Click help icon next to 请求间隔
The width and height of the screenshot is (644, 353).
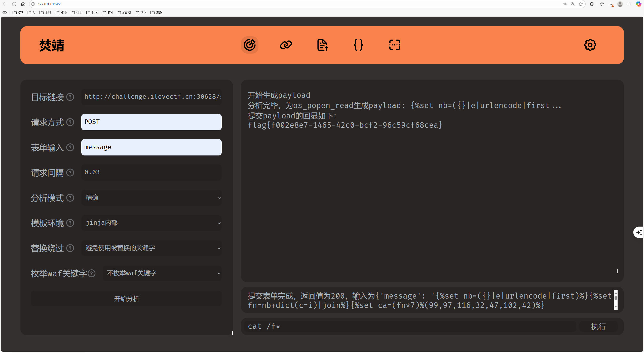point(70,173)
